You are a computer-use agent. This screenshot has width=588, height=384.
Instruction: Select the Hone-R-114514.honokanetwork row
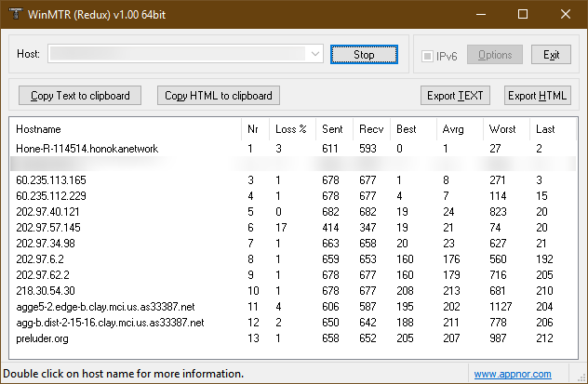87,148
